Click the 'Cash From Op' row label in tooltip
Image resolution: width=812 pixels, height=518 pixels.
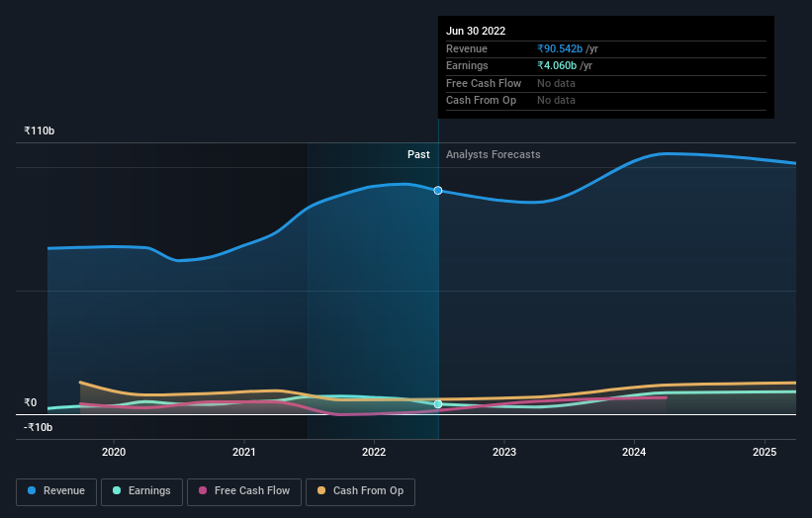(481, 101)
